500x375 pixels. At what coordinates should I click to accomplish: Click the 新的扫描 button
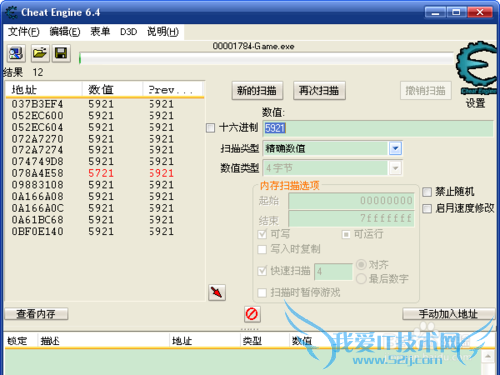(257, 91)
